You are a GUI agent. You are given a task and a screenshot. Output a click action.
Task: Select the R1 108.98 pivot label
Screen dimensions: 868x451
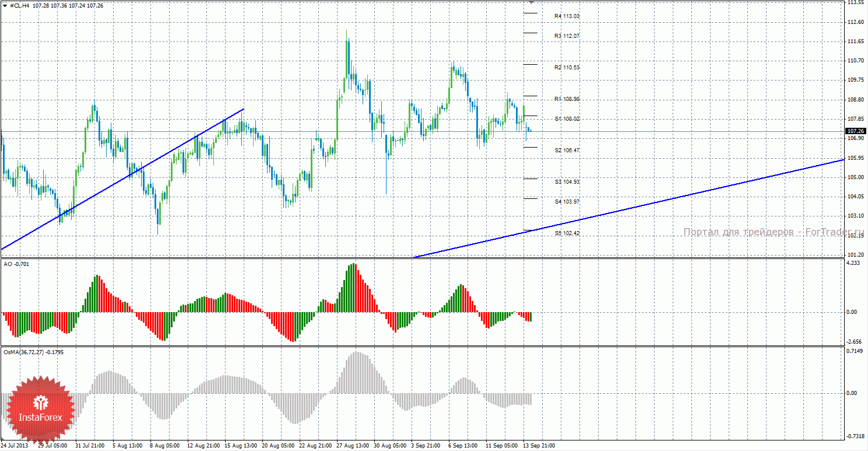click(567, 99)
